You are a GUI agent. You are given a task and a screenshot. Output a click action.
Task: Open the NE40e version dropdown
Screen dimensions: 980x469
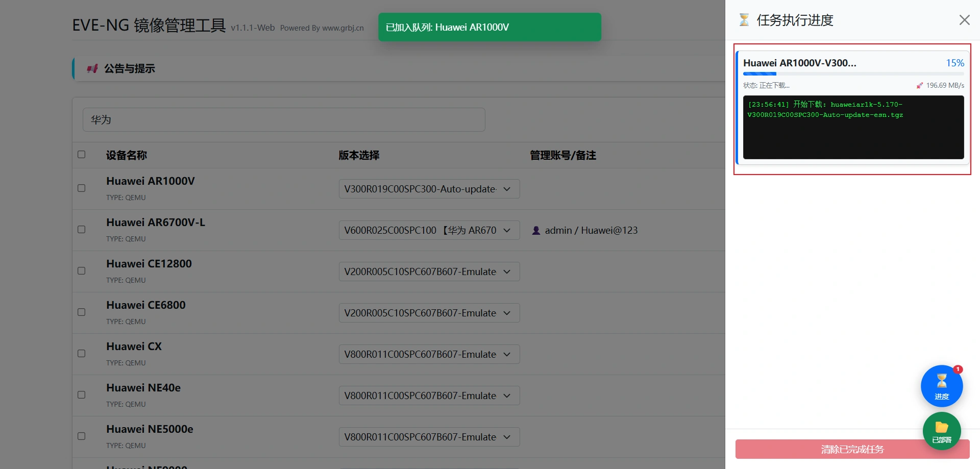click(x=429, y=396)
